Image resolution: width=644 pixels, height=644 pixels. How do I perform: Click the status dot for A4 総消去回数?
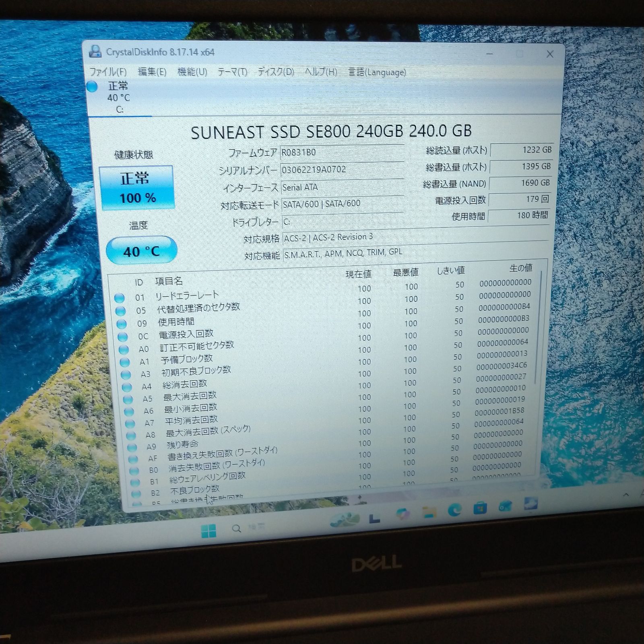(x=127, y=387)
